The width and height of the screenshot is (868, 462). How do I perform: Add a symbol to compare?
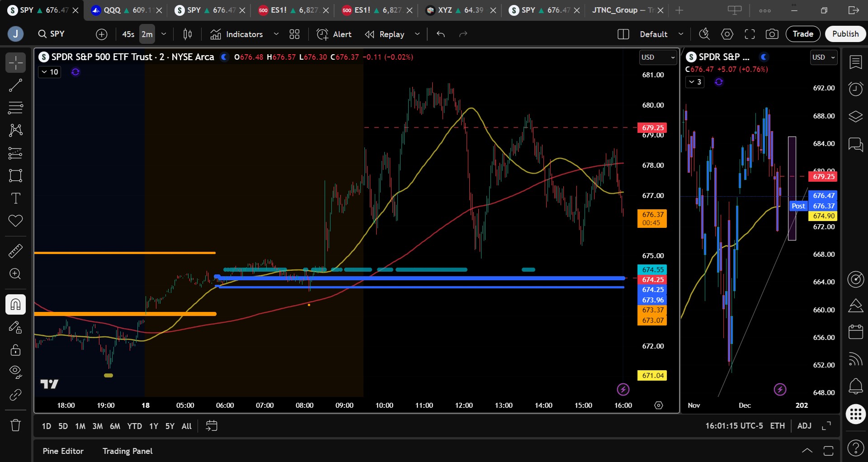[102, 34]
